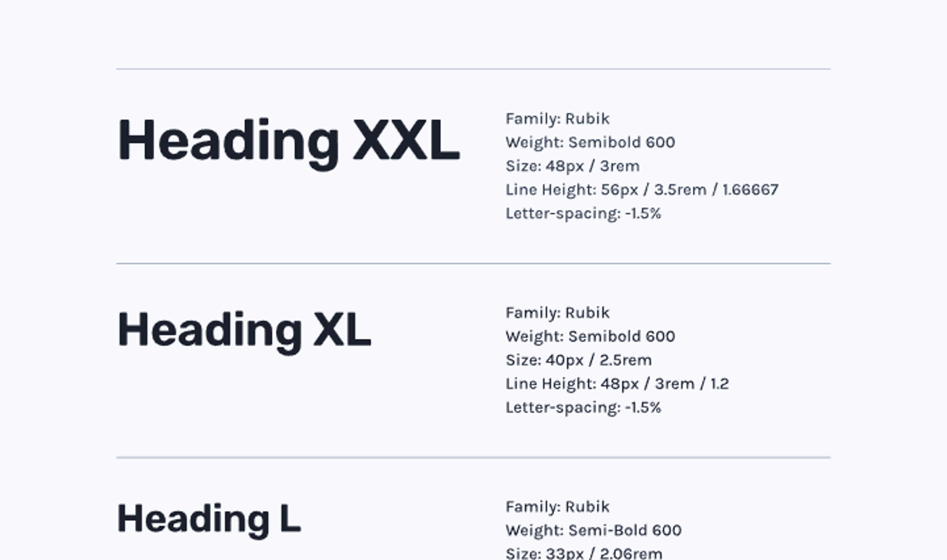Screen dimensions: 947x560
Task: Click the divider between Heading XXL and XL
Action: pos(473,263)
